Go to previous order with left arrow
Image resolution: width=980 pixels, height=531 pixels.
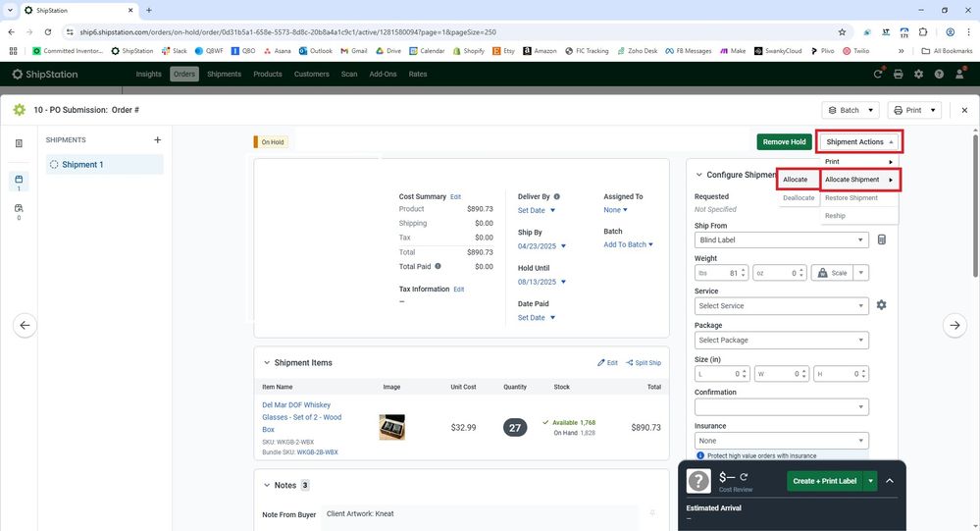pos(26,325)
